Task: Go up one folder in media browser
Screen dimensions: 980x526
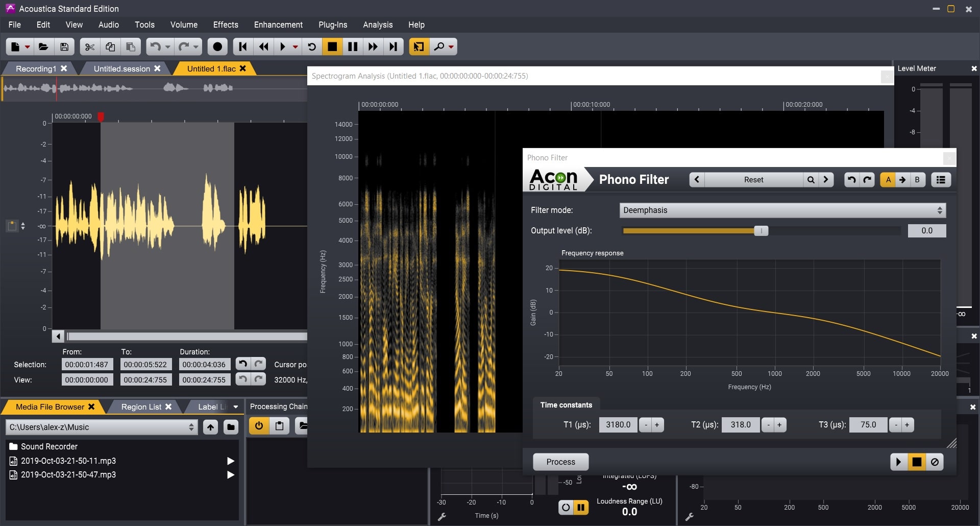Action: pyautogui.click(x=210, y=427)
